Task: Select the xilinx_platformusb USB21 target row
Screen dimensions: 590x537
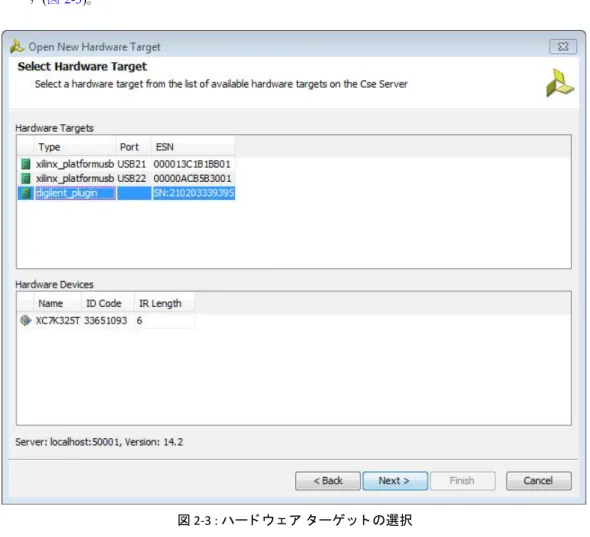Action: [127, 165]
